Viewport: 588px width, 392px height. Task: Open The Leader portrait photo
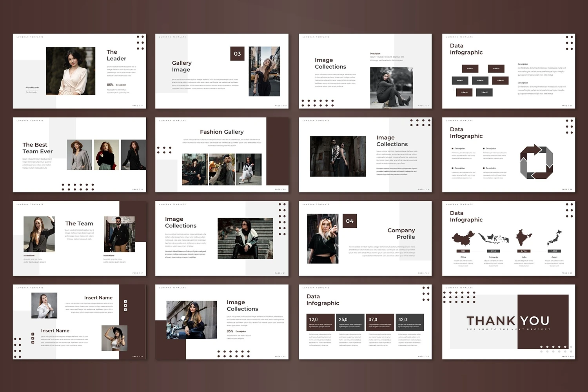point(71,71)
